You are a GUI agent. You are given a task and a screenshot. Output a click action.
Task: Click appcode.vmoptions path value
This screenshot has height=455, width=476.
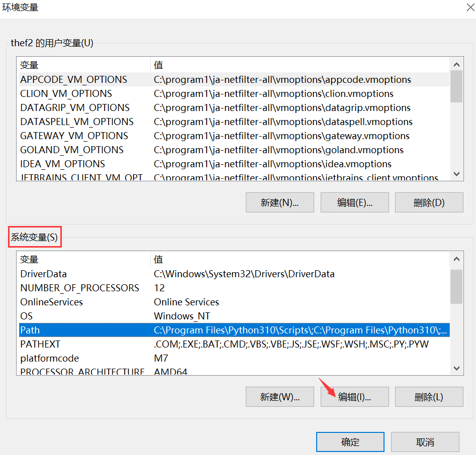tap(282, 79)
